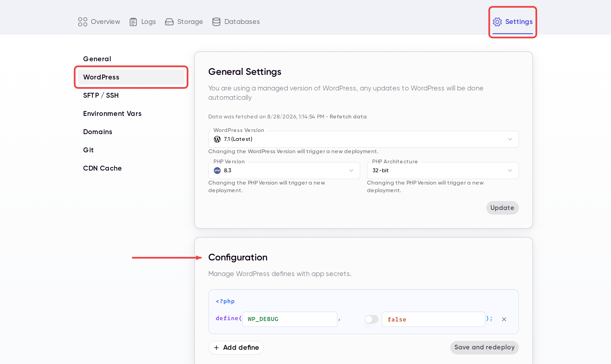Viewport: 611px width, 364px height.
Task: Click the General Settings heading
Action: [x=245, y=72]
